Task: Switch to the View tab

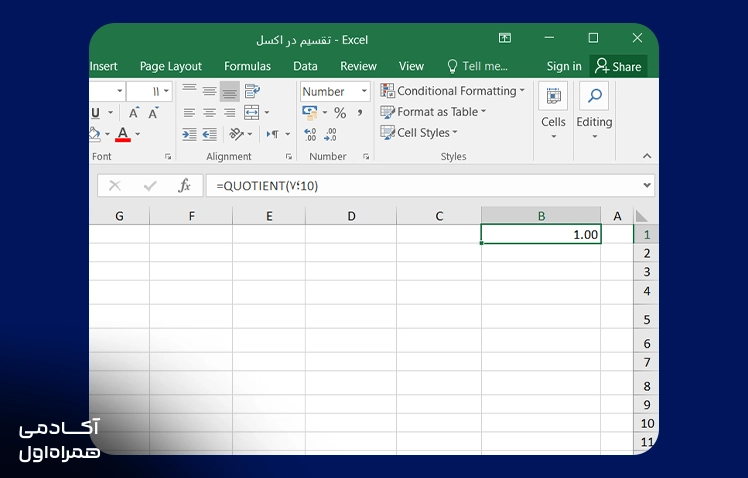Action: point(411,66)
